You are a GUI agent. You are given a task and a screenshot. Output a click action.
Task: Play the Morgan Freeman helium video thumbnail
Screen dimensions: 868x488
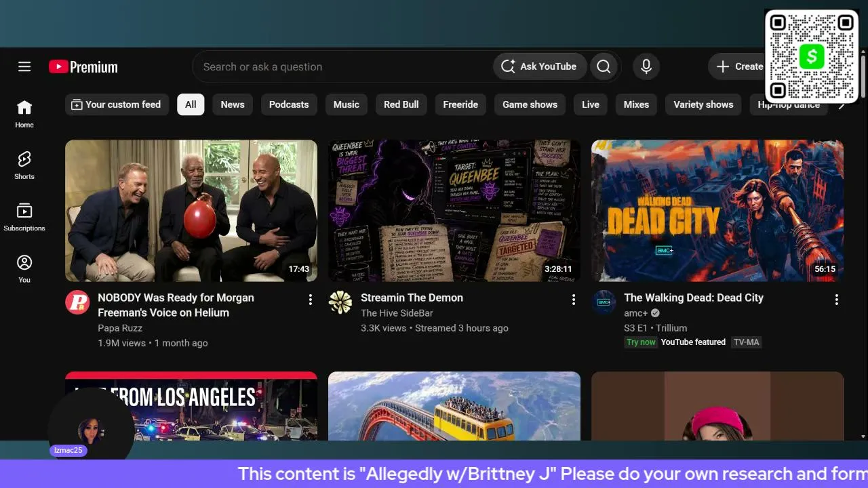[x=191, y=211]
